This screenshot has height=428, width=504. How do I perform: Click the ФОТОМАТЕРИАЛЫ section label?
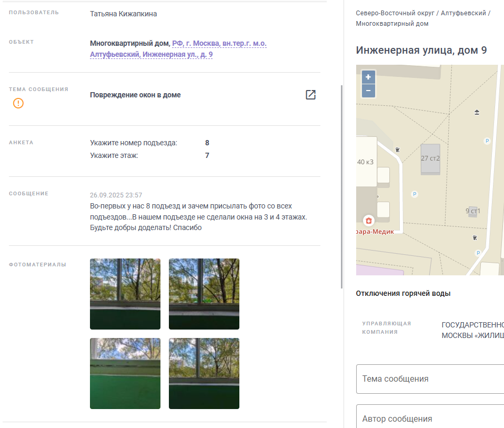pyautogui.click(x=37, y=264)
